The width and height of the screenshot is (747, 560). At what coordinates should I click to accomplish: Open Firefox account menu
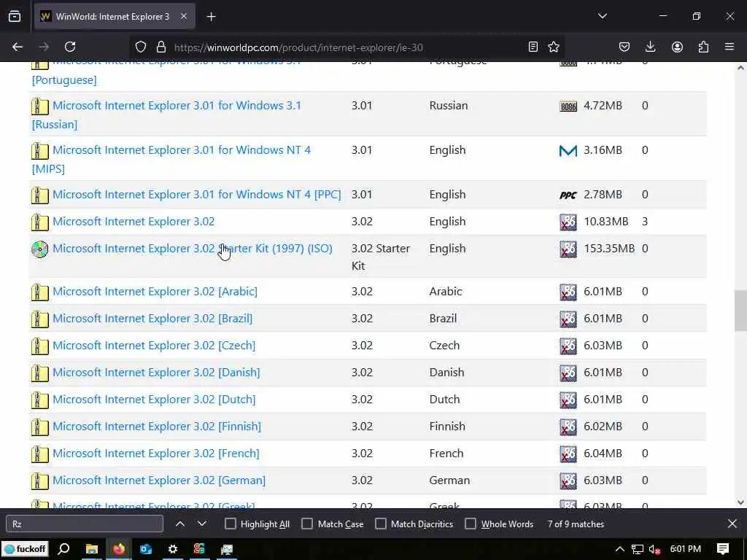[x=677, y=47]
